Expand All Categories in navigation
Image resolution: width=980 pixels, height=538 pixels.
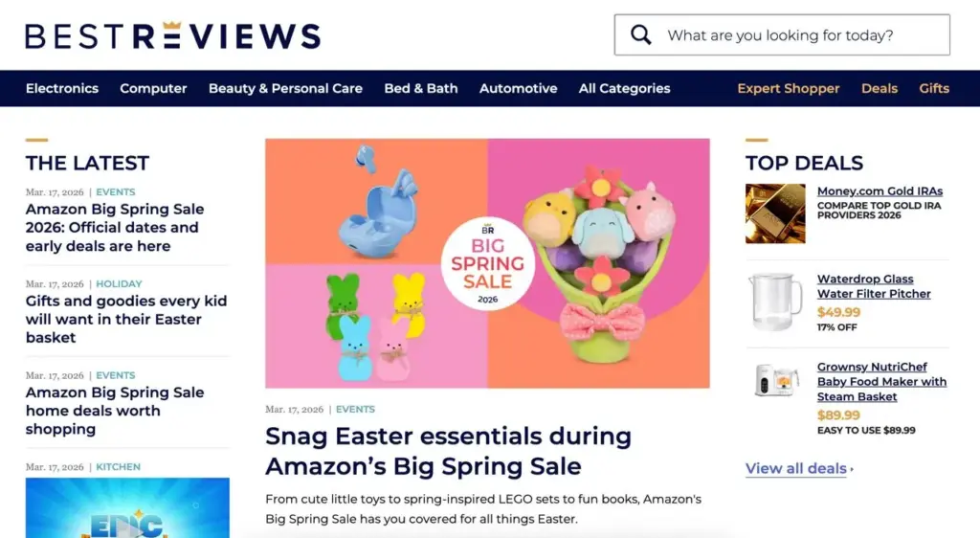coord(624,88)
